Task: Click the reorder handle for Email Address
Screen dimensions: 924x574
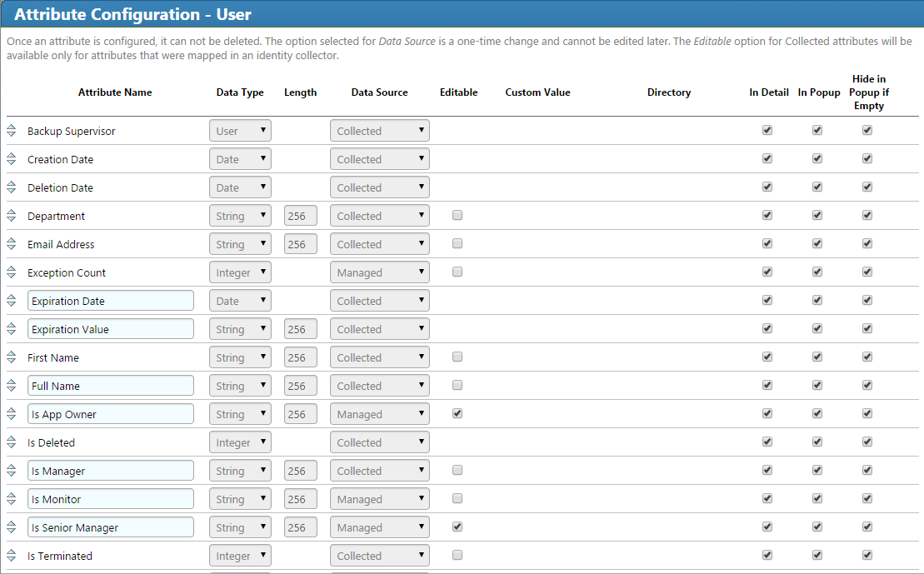Action: point(11,244)
